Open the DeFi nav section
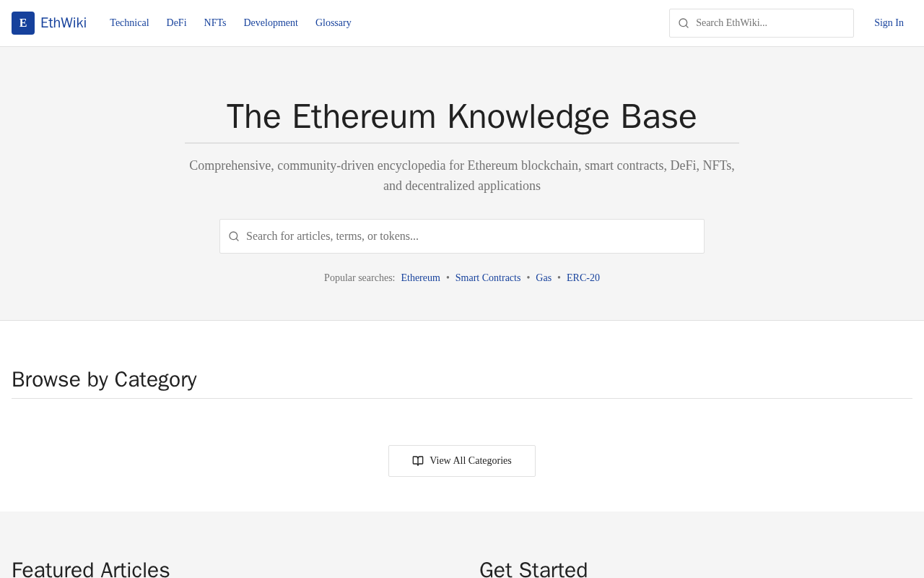The image size is (924, 578). 176,23
